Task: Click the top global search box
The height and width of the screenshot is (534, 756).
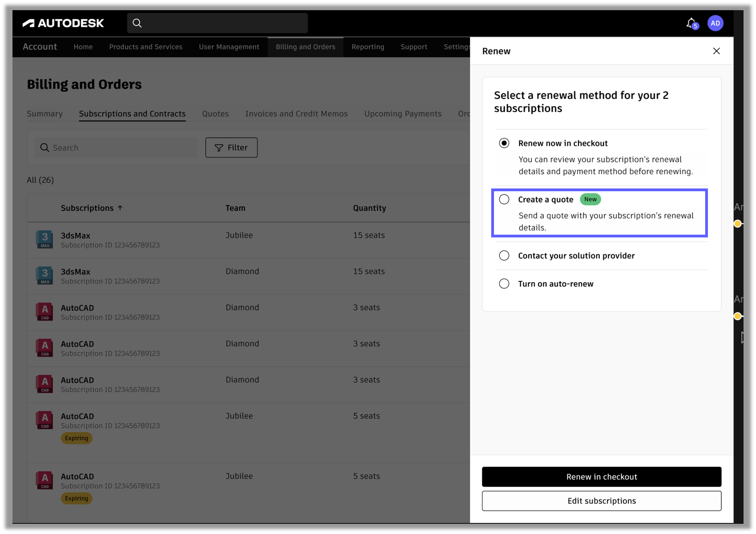Action: pos(217,23)
